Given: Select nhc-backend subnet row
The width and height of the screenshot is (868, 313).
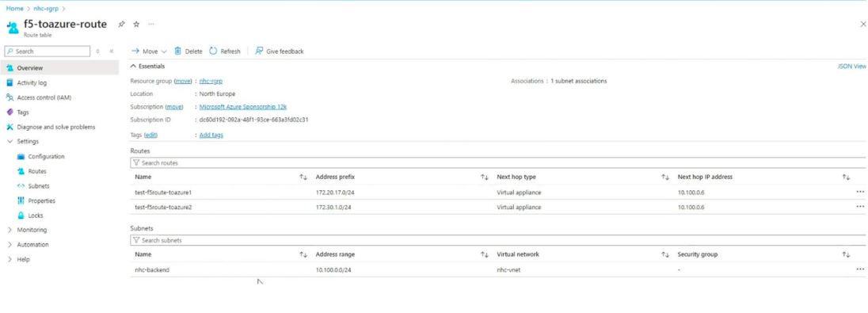Looking at the screenshot, I should (x=498, y=269).
